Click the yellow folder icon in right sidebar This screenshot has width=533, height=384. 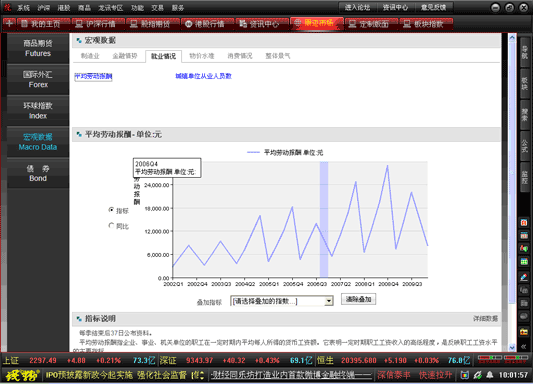coord(524,331)
